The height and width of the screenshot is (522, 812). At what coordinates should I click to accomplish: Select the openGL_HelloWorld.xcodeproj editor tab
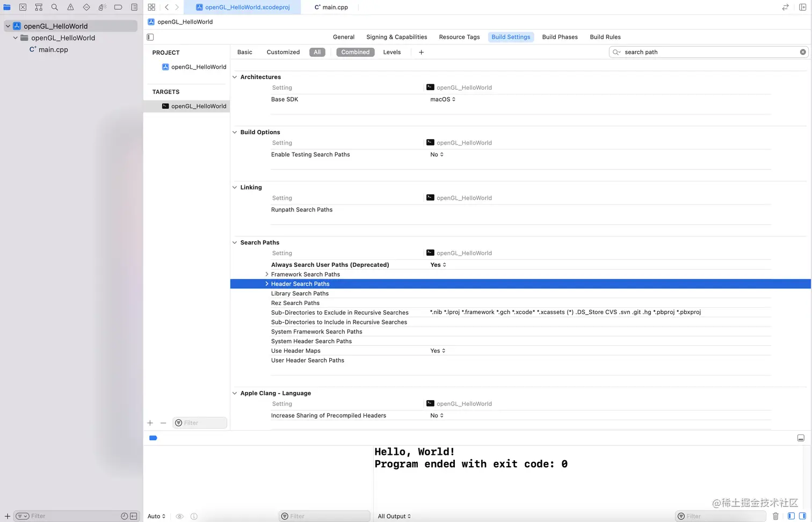coord(242,8)
